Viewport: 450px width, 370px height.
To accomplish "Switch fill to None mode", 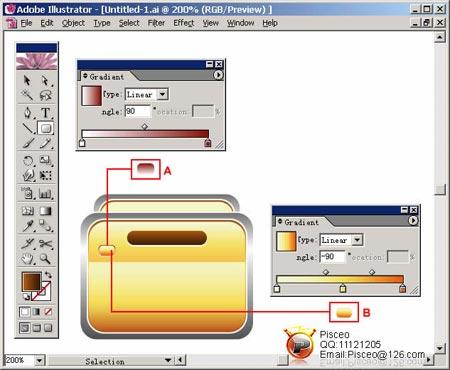I will pos(48,312).
